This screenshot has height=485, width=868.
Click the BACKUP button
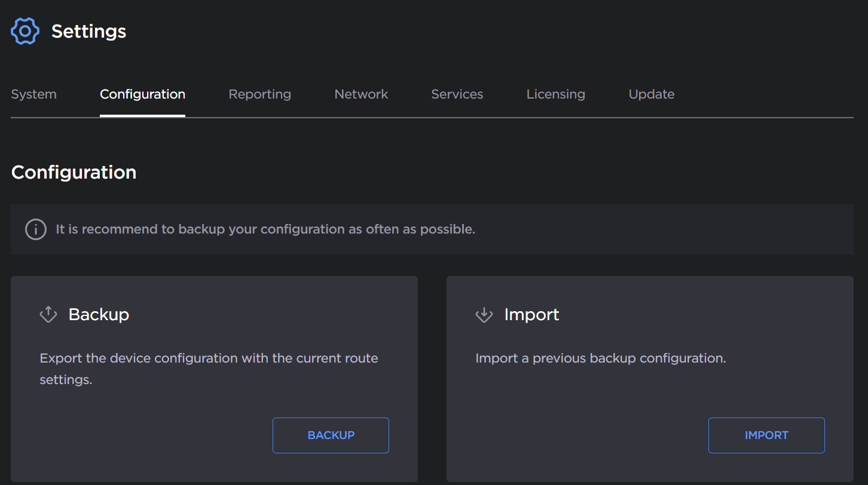pyautogui.click(x=331, y=435)
